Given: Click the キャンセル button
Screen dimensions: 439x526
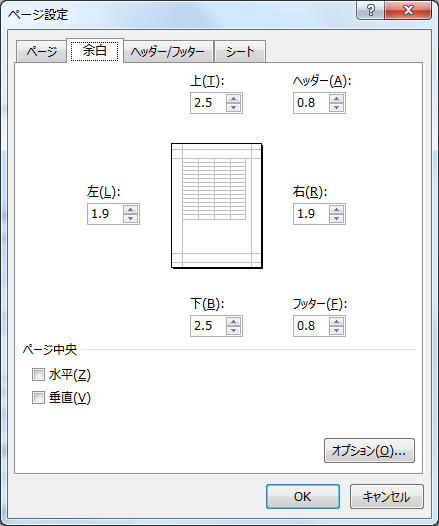Looking at the screenshot, I should coord(387,496).
